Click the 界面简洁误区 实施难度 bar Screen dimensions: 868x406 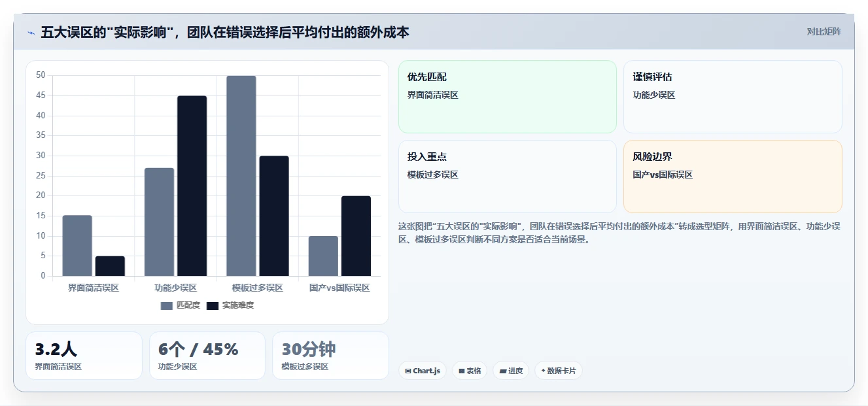click(x=110, y=266)
